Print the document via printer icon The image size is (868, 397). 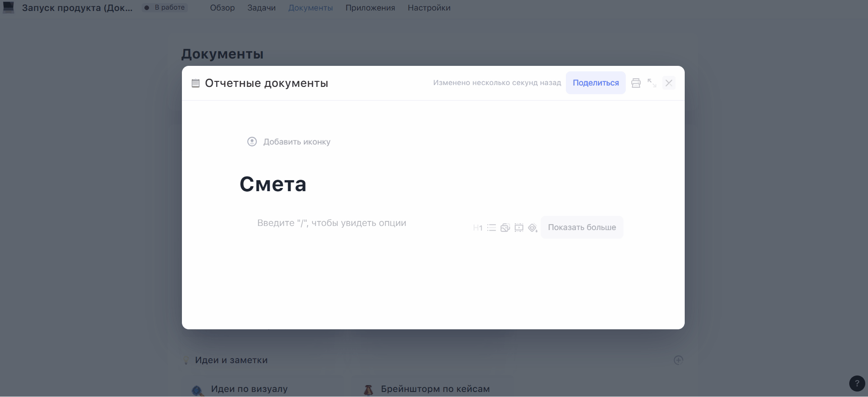coord(636,83)
